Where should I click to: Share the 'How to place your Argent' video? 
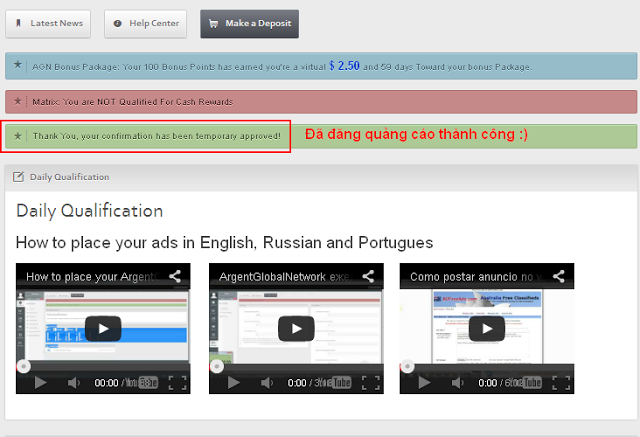point(175,276)
